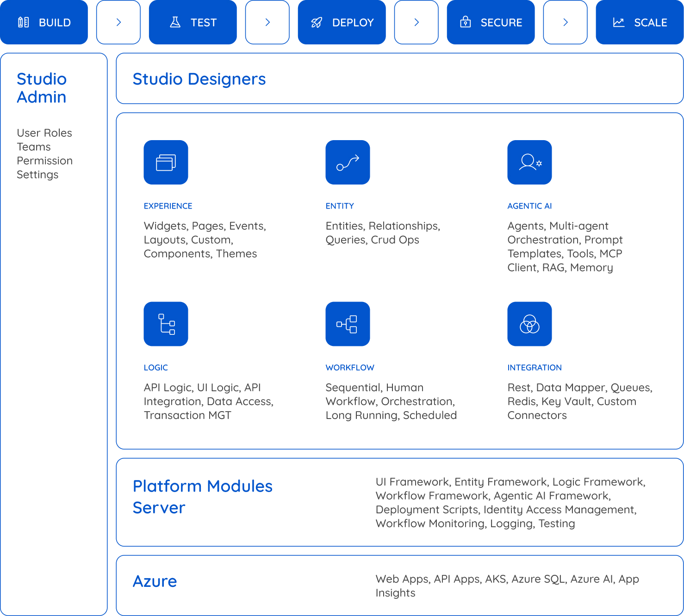Click the chevron between Test and Deploy
The height and width of the screenshot is (616, 684).
click(267, 22)
